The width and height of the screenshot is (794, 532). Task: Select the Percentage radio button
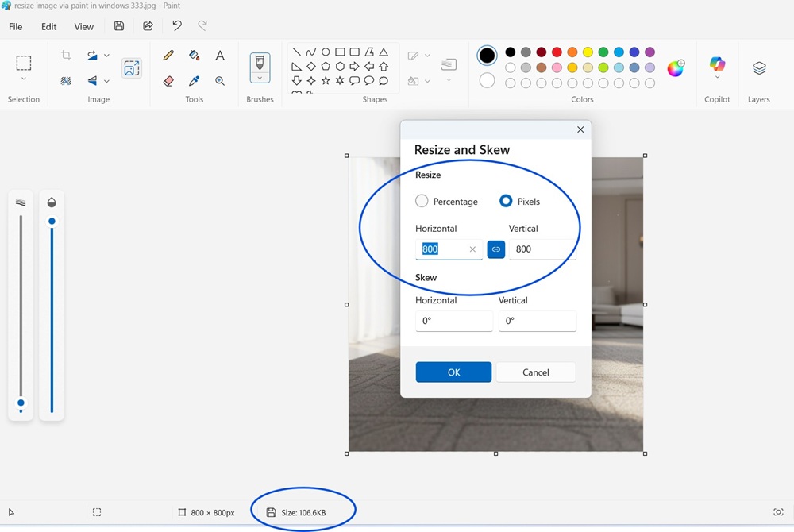pos(422,202)
